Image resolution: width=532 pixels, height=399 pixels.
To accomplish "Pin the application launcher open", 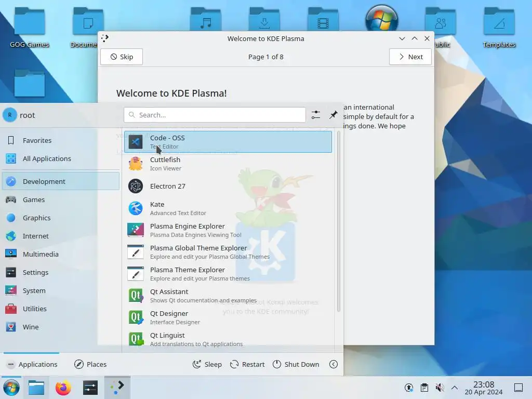I will coord(334,115).
